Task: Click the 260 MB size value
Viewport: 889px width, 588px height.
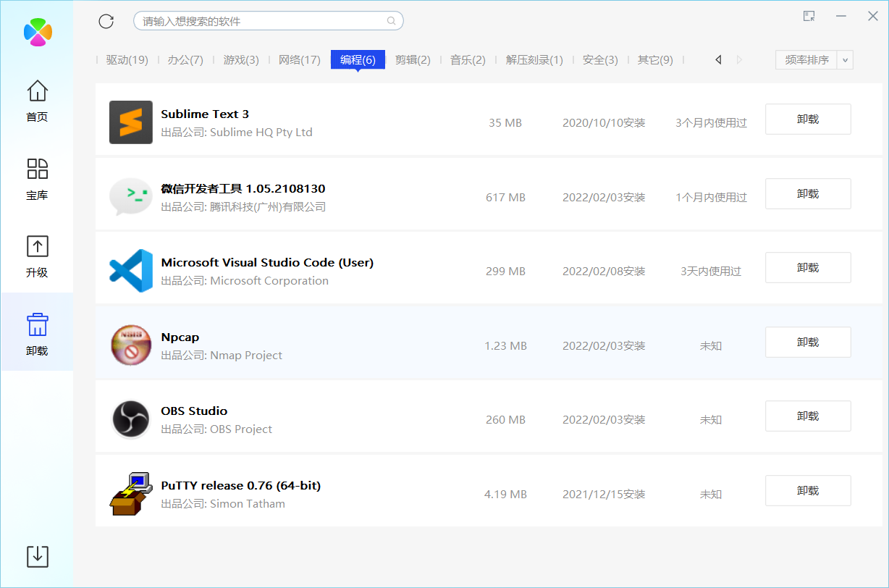Action: coord(505,420)
